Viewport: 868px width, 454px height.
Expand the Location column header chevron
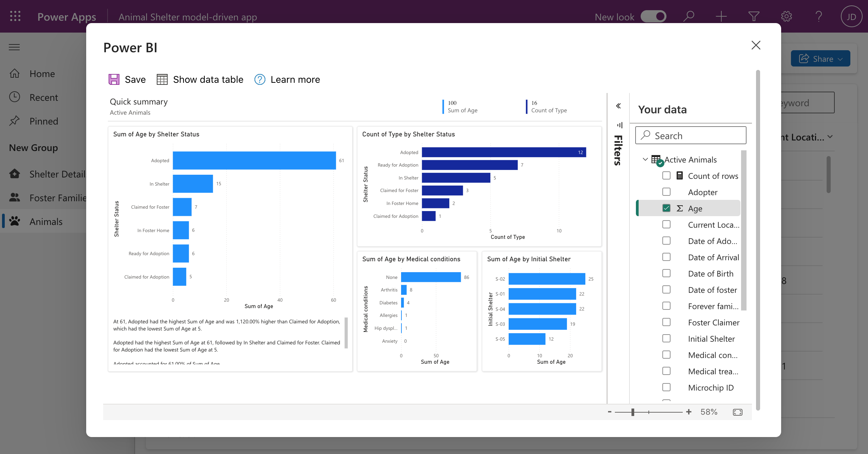(x=830, y=137)
